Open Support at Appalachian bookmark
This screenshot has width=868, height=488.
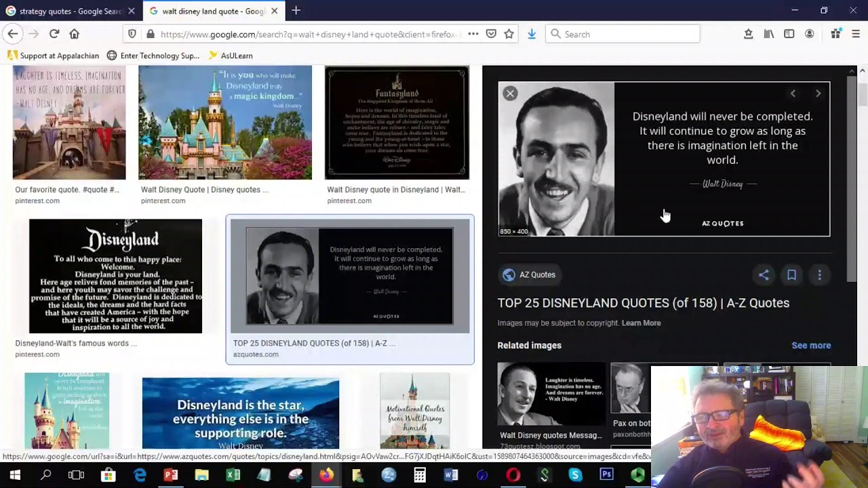(x=53, y=56)
